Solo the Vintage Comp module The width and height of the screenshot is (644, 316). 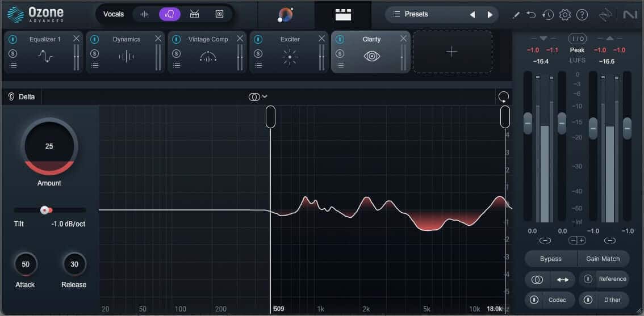(177, 53)
